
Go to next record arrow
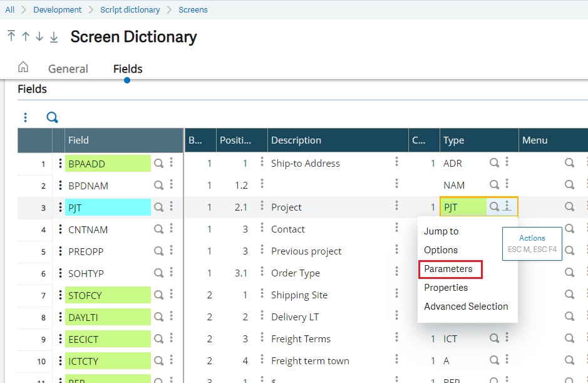[39, 36]
